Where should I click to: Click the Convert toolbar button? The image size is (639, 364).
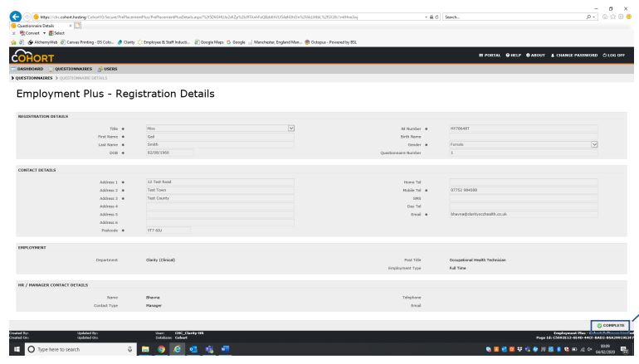[x=30, y=33]
